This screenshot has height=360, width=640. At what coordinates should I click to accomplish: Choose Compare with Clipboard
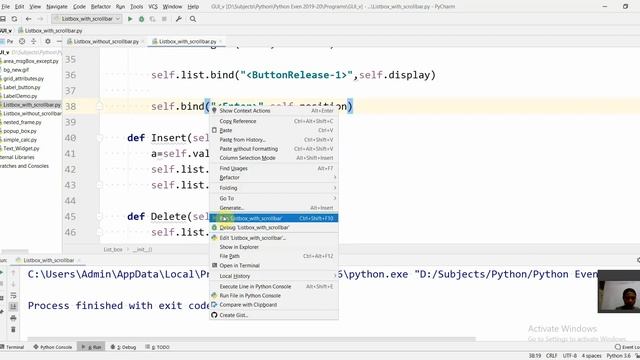pos(273,305)
